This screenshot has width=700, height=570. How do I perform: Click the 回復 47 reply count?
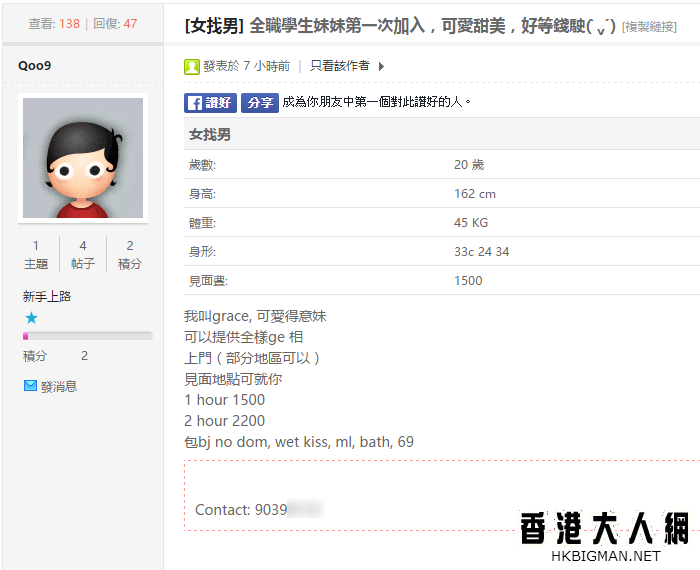115,23
